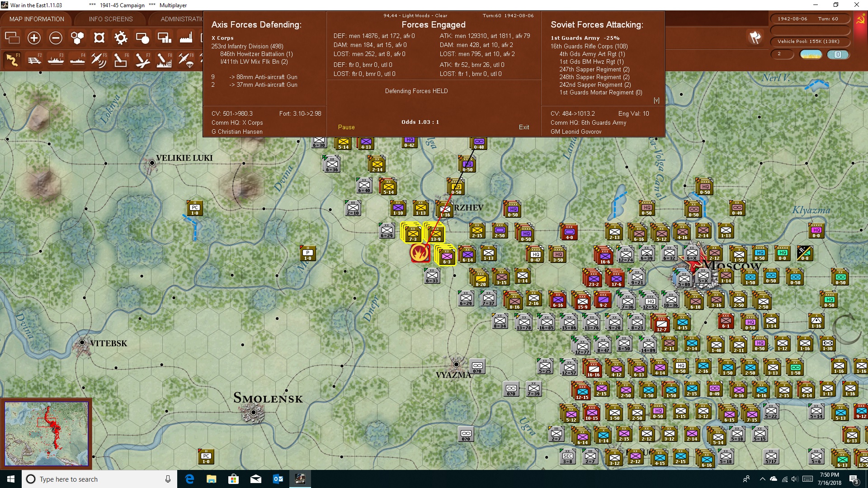868x488 pixels.
Task: Select F7 bomb airfield mode
Action: click(x=142, y=60)
